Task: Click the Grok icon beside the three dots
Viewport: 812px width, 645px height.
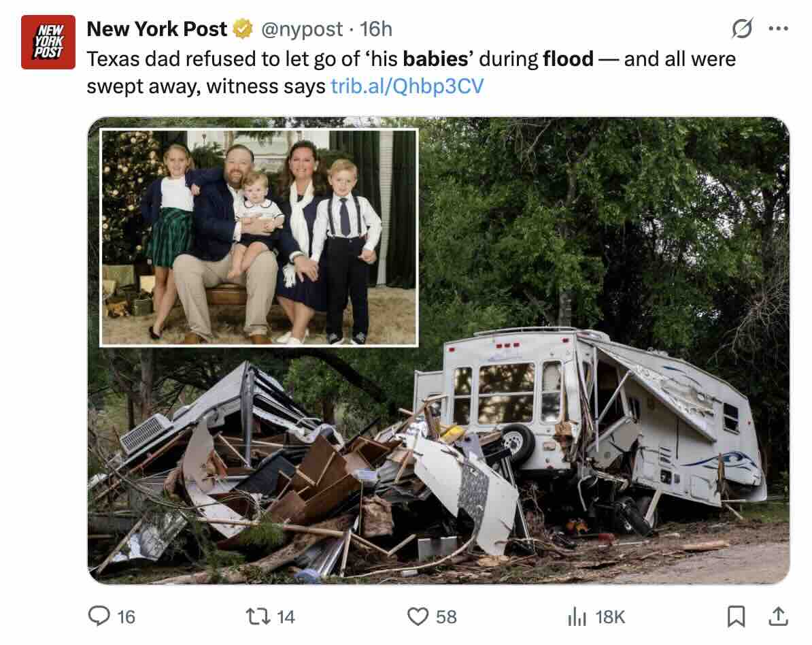Action: 741,29
